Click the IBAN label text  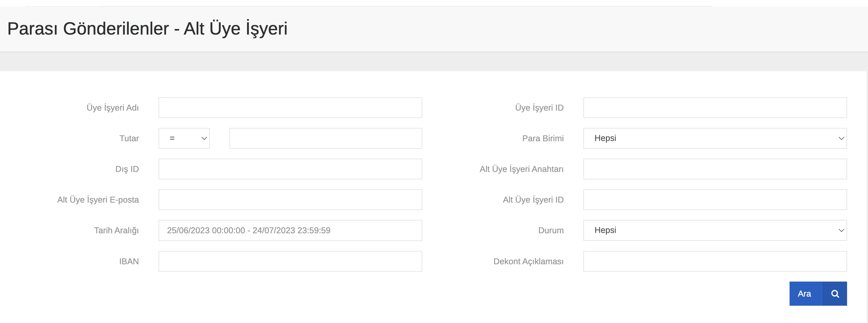click(129, 261)
